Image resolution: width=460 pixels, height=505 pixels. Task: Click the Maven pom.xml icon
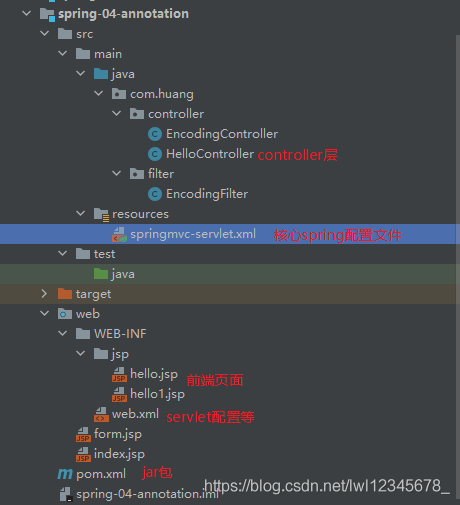[65, 474]
